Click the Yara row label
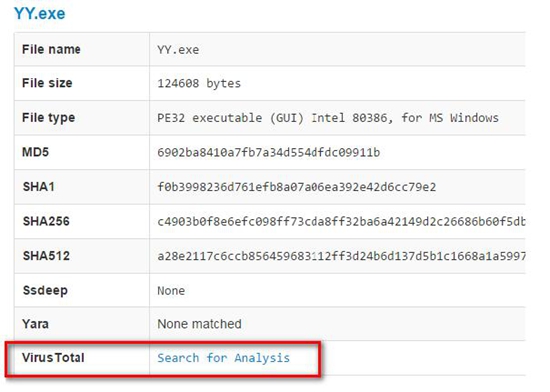The height and width of the screenshot is (392, 550). (x=35, y=324)
